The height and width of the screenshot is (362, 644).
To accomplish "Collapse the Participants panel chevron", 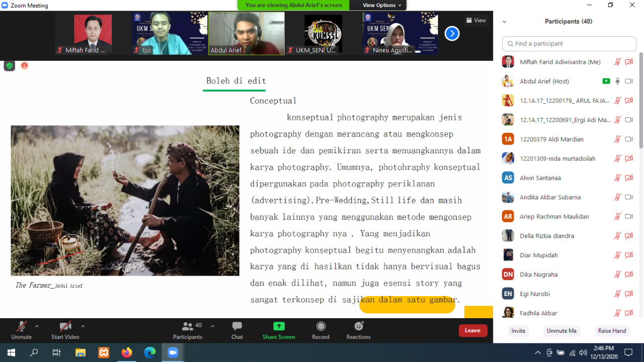I will click(505, 22).
